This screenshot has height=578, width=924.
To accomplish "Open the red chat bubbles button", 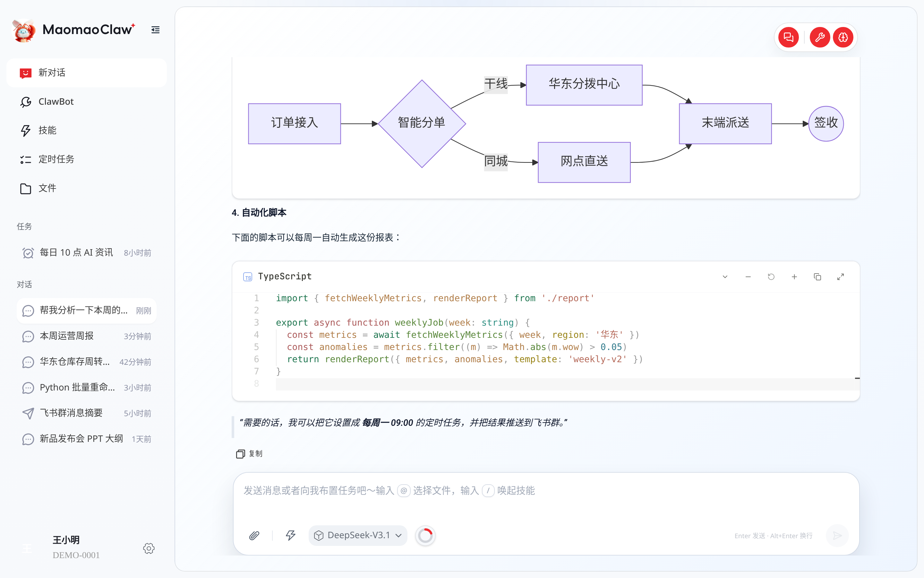I will (x=788, y=37).
